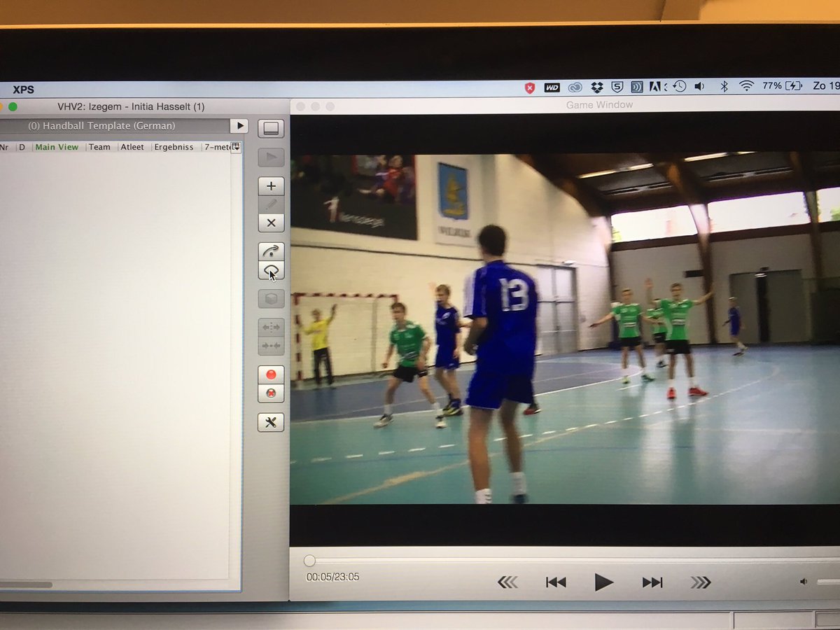Screen dimensions: 840x630
Task: Click the VHV2: Izegem - Initia Hasselt title
Action: 131,107
